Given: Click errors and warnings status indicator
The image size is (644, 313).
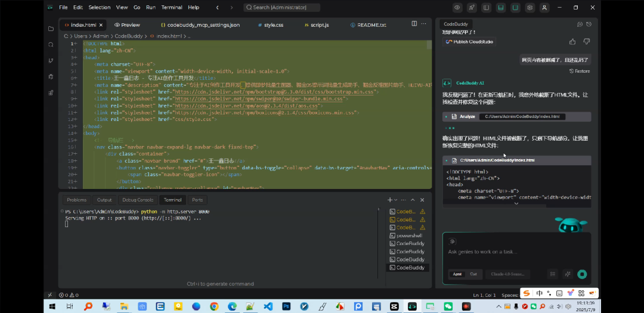Looking at the screenshot, I should pyautogui.click(x=69, y=295).
